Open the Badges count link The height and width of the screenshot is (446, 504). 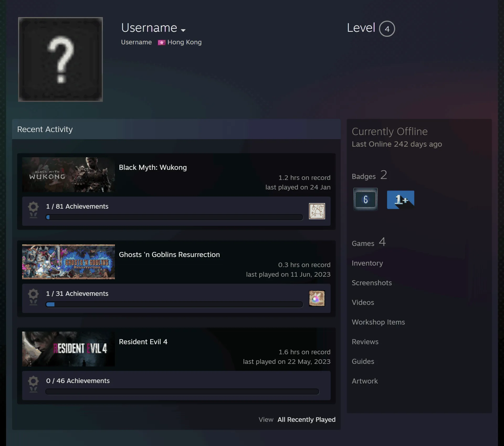[369, 175]
